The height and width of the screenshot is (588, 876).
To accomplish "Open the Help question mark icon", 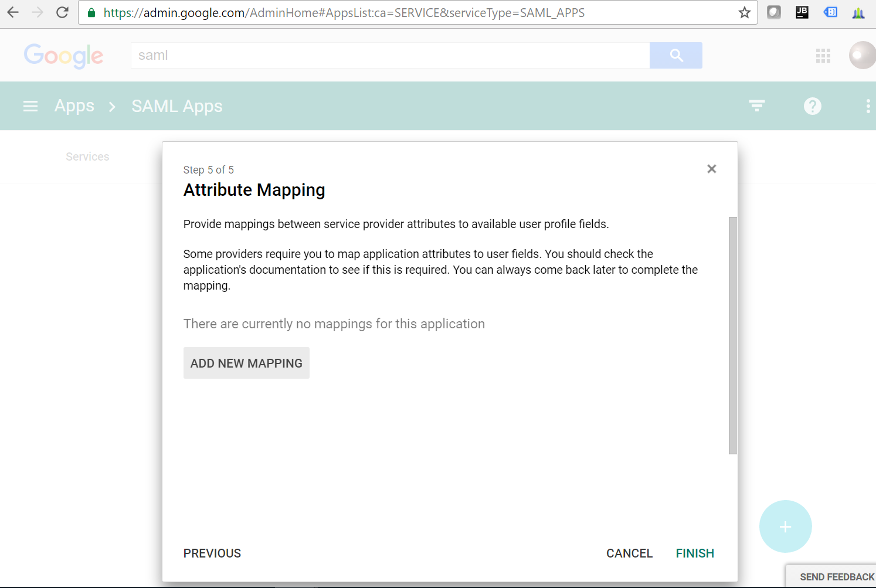I will (812, 106).
